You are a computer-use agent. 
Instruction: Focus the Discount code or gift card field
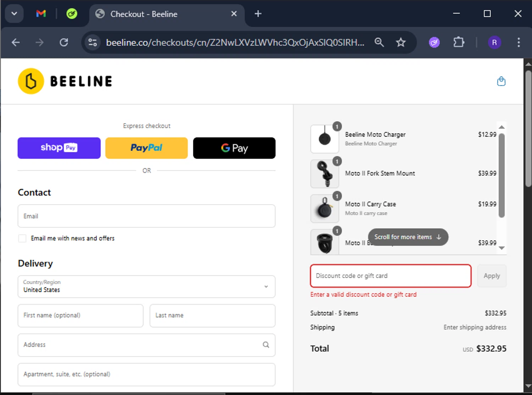pos(391,276)
